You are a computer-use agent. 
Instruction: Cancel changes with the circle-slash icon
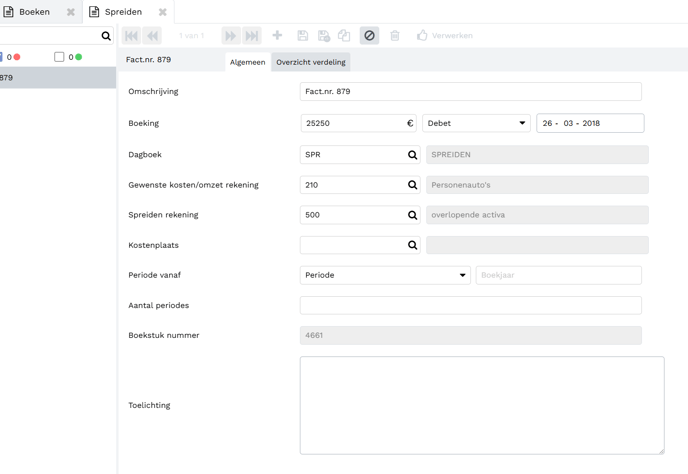[369, 36]
